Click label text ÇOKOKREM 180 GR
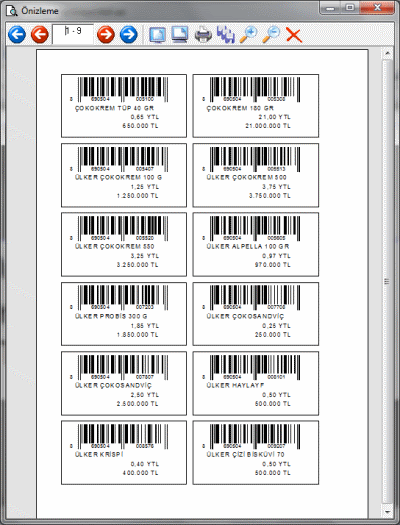Image resolution: width=400 pixels, height=525 pixels. [x=240, y=108]
